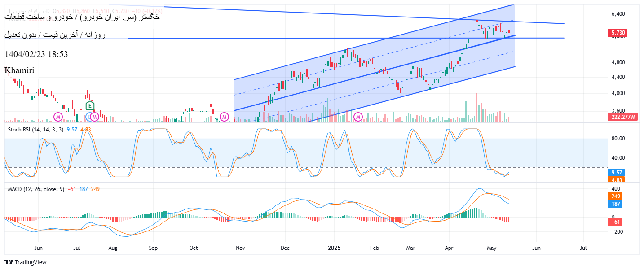Image resolution: width=644 pixels, height=270 pixels.
Task: Click the May label on the time axis
Action: point(492,248)
